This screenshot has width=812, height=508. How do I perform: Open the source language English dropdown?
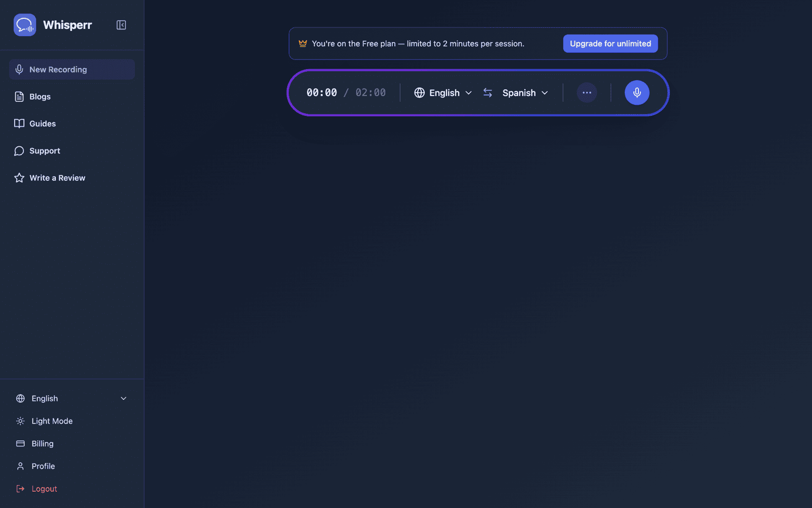coord(443,92)
